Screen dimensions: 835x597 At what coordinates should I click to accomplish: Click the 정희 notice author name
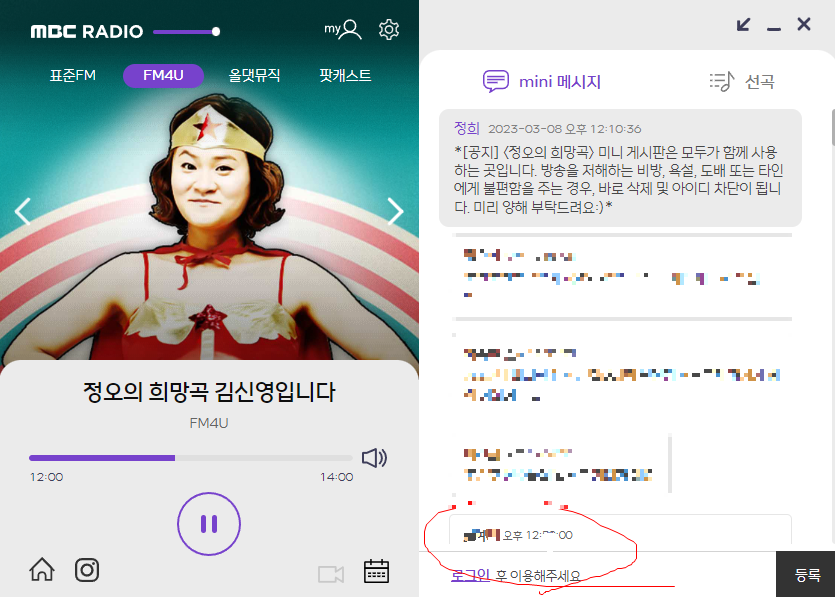[x=466, y=128]
